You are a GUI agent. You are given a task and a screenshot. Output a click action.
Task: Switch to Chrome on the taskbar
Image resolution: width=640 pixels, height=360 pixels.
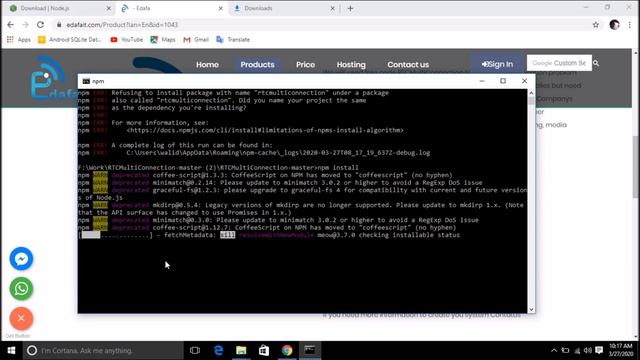pyautogui.click(x=287, y=350)
